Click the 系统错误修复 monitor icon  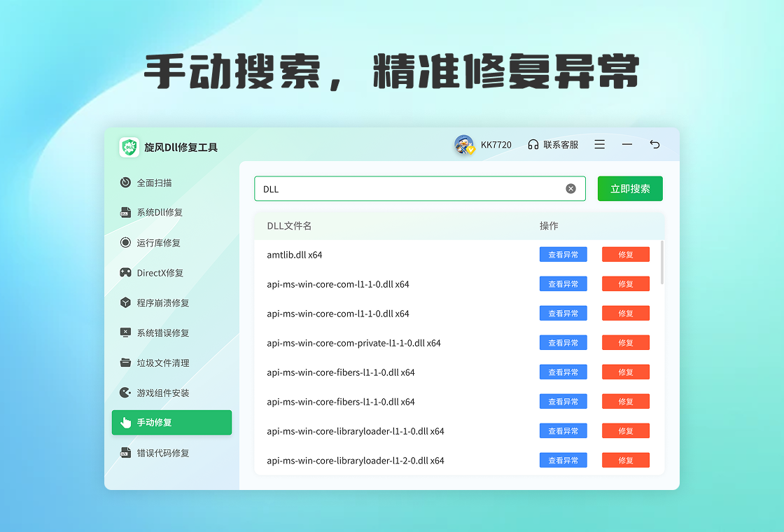[125, 333]
